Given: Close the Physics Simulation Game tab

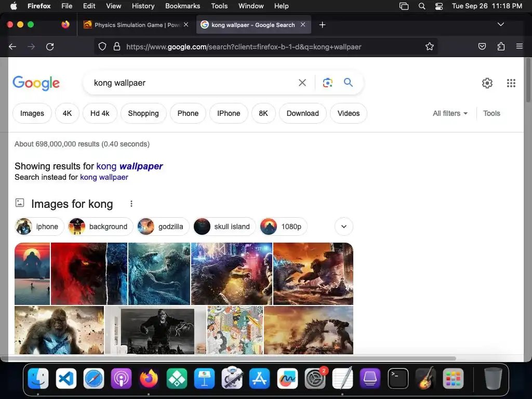Looking at the screenshot, I should (x=186, y=24).
